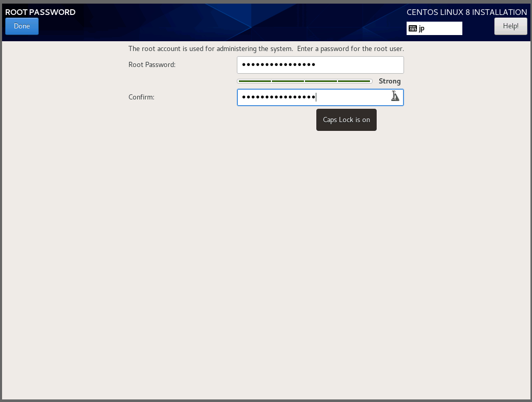Click the Strong strength label
The width and height of the screenshot is (532, 402).
(390, 81)
